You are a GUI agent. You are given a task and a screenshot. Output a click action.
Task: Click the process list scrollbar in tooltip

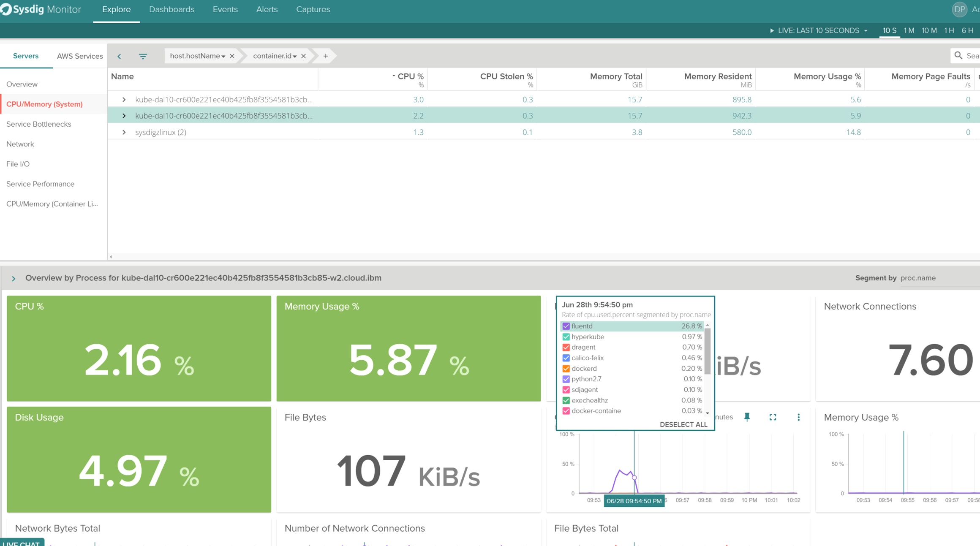[x=707, y=351]
